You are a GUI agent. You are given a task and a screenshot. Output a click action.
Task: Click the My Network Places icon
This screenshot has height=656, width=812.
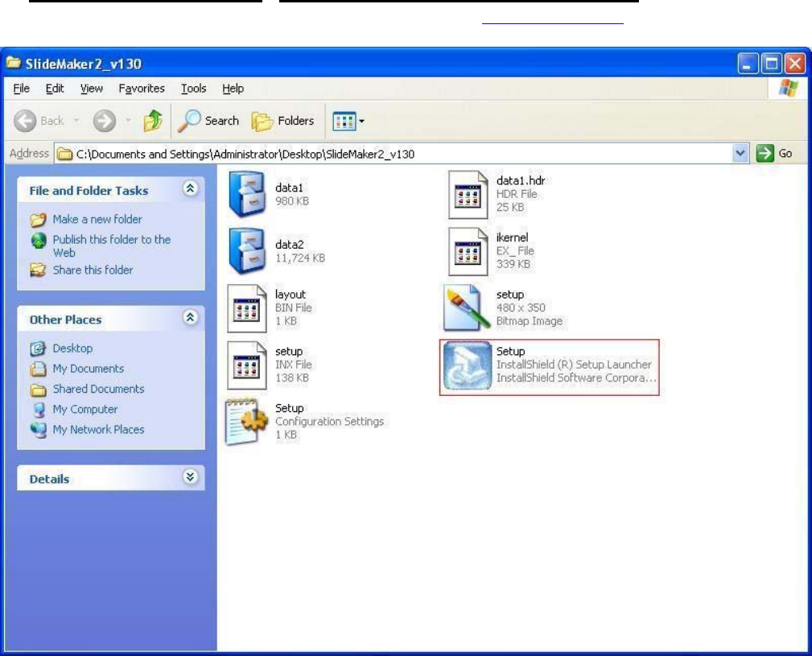pos(39,430)
